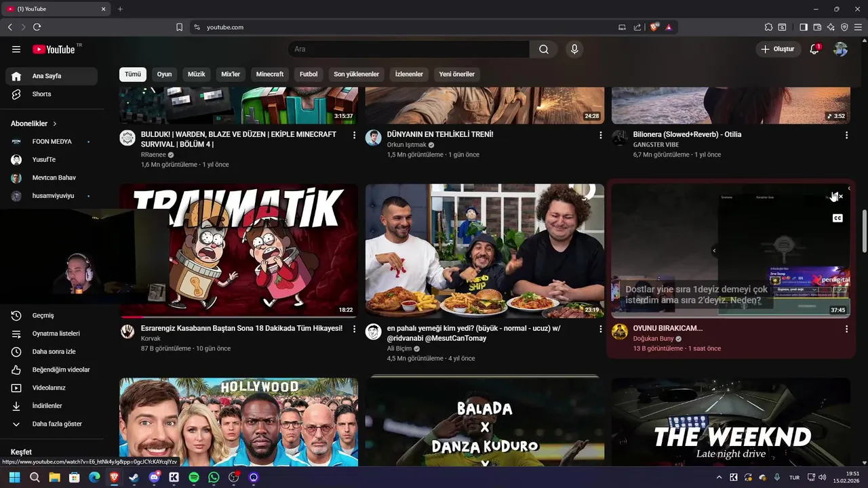Bookmark page with address bar bookmark icon
The width and height of the screenshot is (868, 488).
point(179,27)
